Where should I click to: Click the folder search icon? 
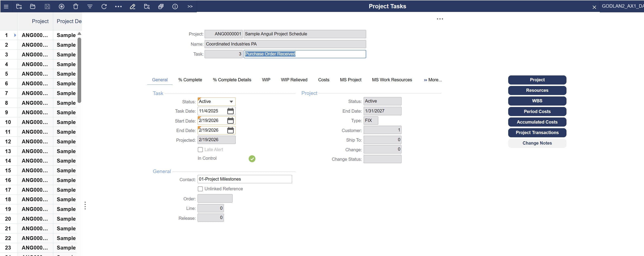click(x=147, y=6)
